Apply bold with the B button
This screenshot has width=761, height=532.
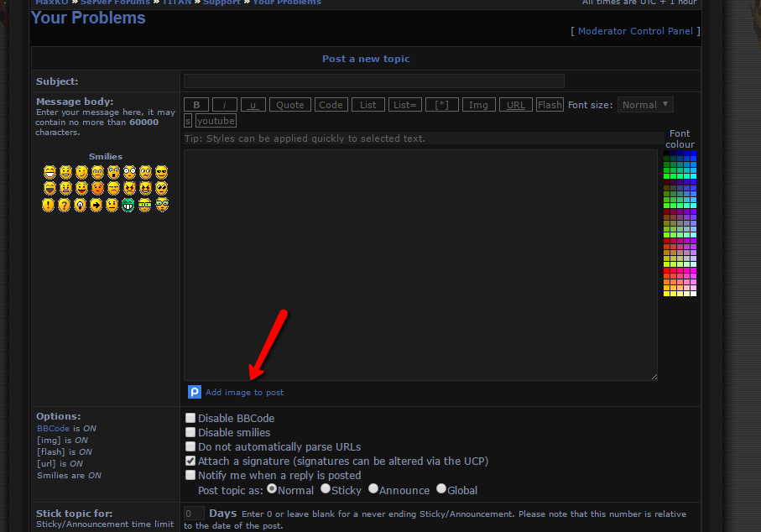[x=195, y=105]
